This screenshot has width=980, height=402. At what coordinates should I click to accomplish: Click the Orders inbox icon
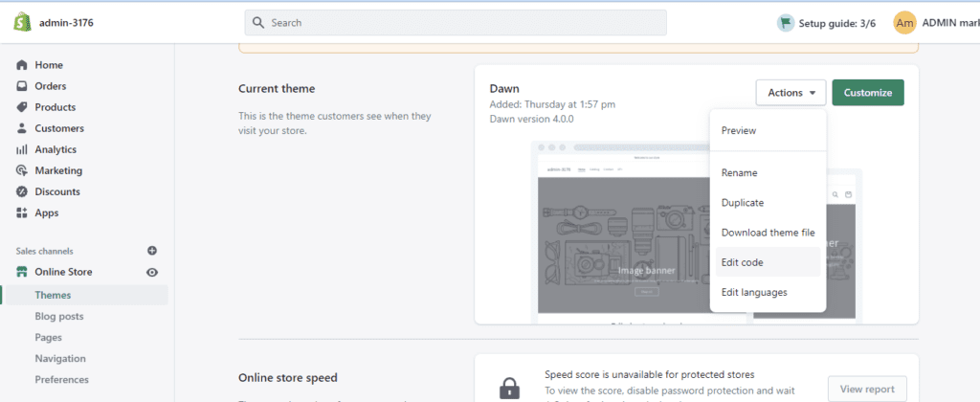click(22, 86)
